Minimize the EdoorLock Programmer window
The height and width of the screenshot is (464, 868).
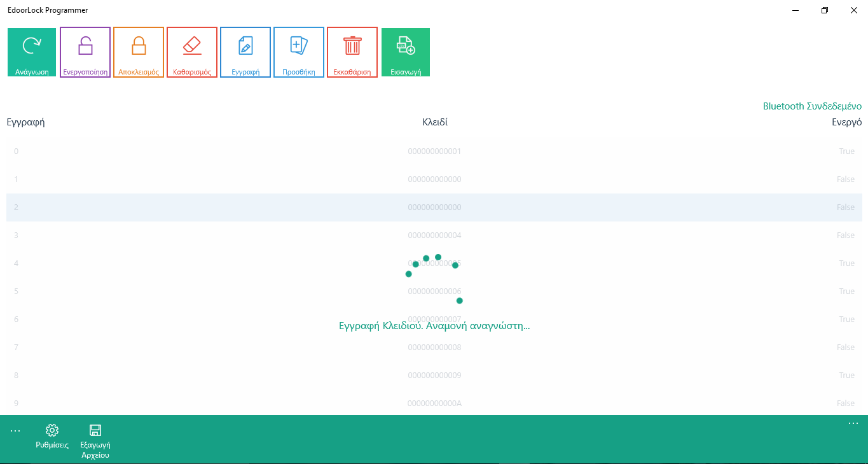pos(796,10)
